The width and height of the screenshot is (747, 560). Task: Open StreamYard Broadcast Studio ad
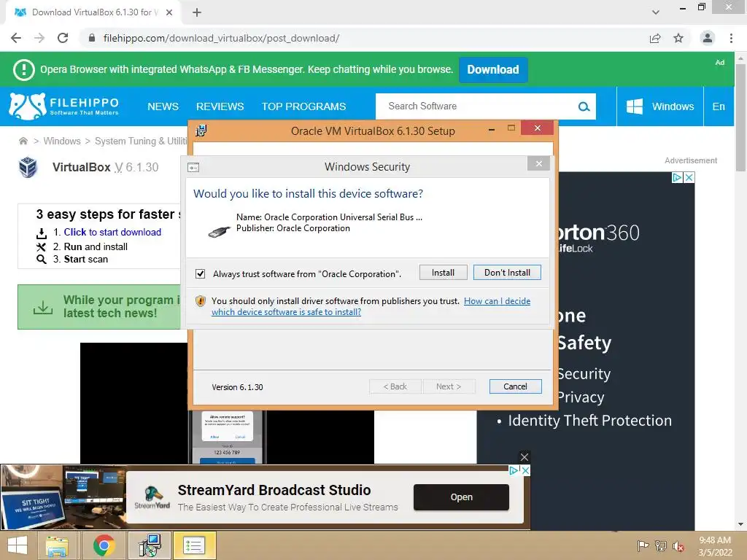point(461,497)
